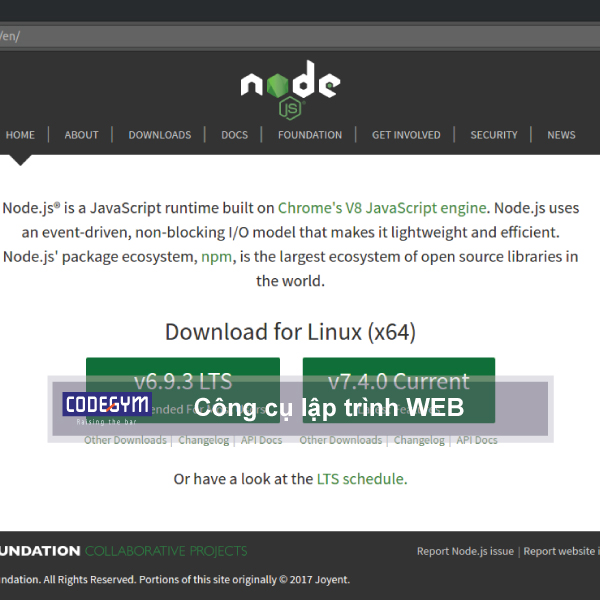
Task: Open the SECURITY nav item
Action: click(x=494, y=135)
